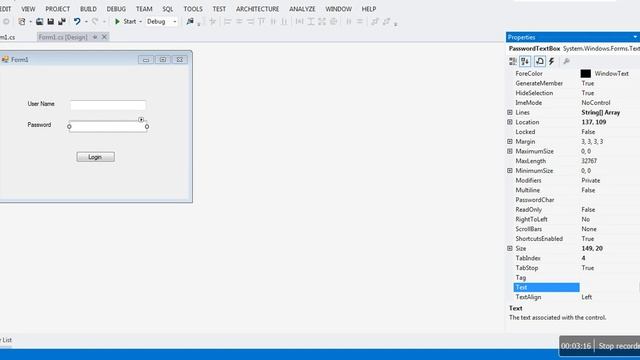Expand the MaximumSize property
640x360 pixels.
(510, 151)
